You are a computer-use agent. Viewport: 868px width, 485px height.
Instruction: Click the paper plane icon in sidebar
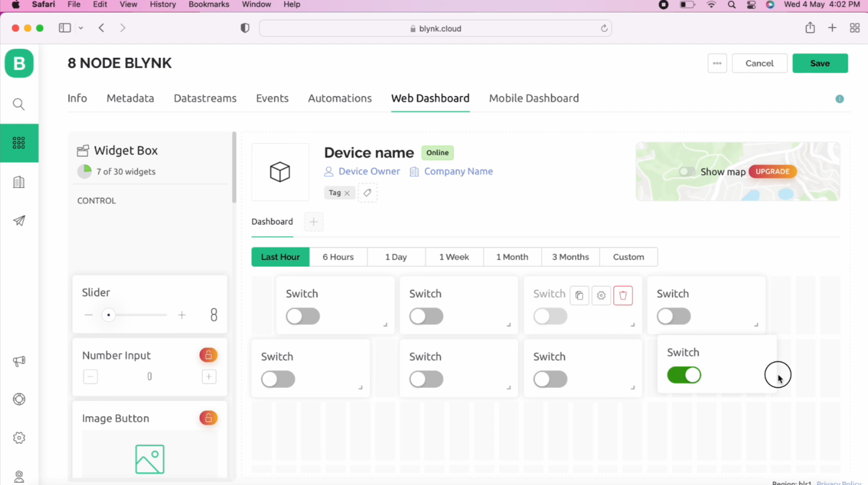pos(19,221)
